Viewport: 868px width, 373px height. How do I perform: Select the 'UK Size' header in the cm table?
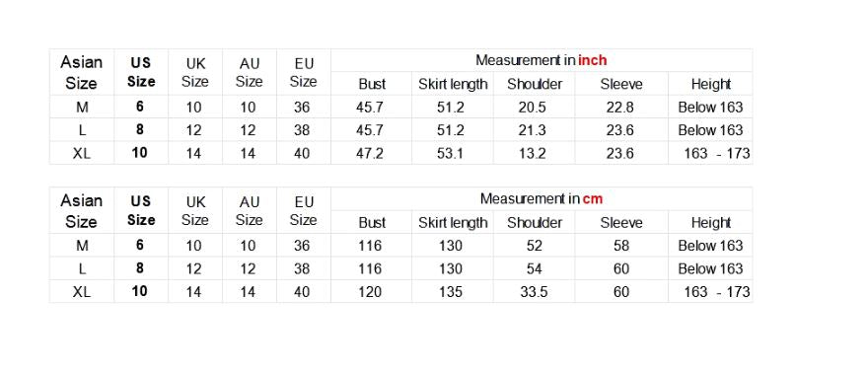(x=195, y=211)
